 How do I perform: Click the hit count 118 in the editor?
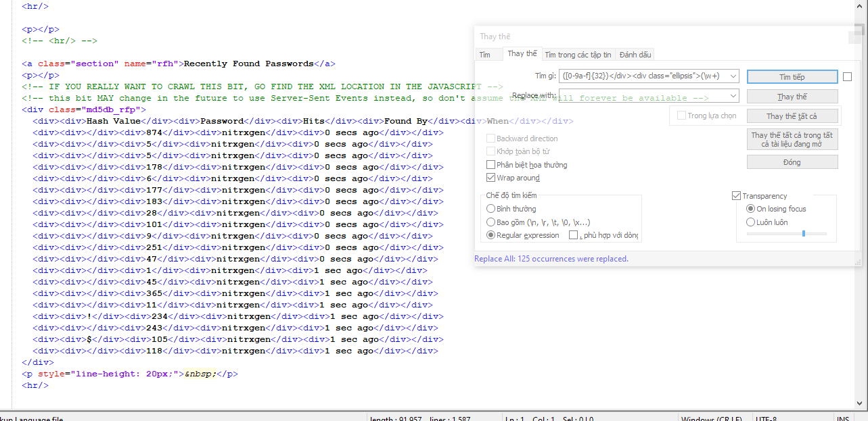[x=154, y=351]
